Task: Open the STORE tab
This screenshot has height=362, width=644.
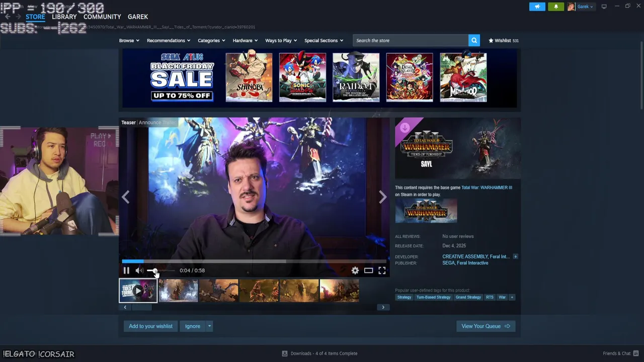Action: 35,17
